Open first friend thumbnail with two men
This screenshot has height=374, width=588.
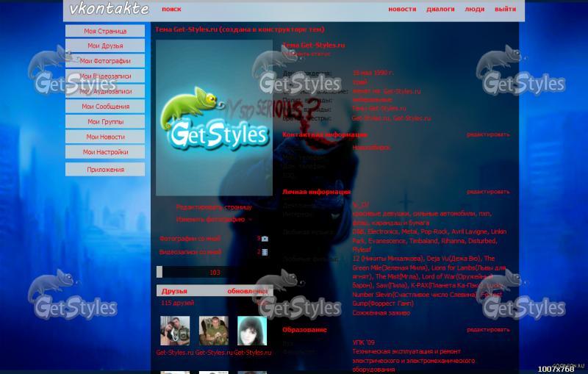tap(175, 331)
